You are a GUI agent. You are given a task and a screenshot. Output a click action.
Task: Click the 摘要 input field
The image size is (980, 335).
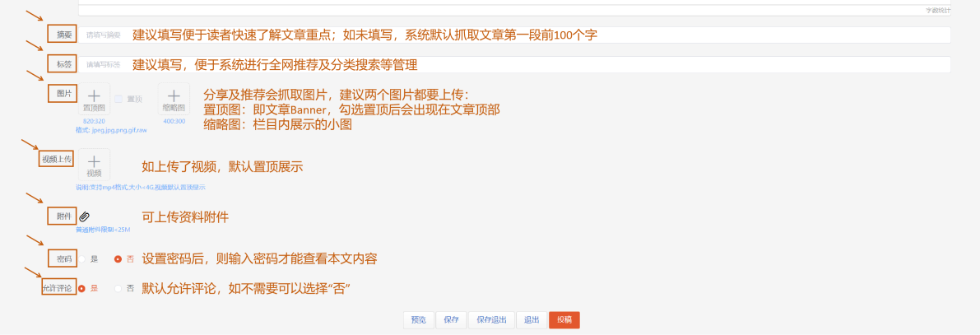point(513,35)
